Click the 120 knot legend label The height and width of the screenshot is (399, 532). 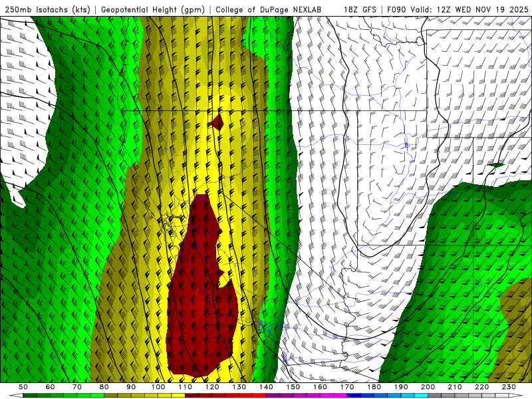coord(212,387)
